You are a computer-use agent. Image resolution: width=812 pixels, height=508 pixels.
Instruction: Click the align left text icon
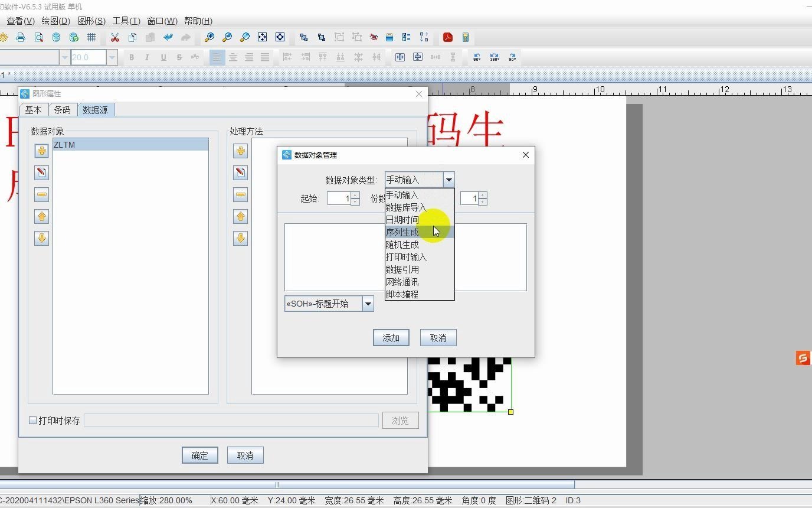pyautogui.click(x=217, y=57)
